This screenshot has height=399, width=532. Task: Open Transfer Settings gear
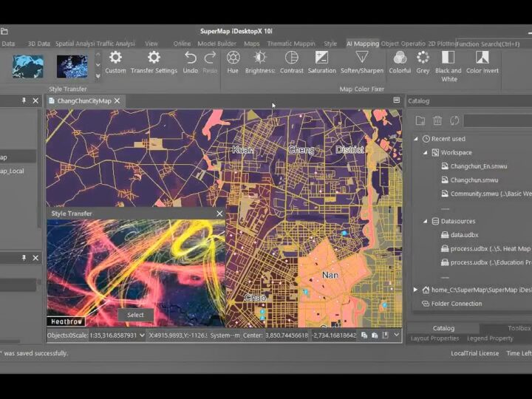[154, 62]
